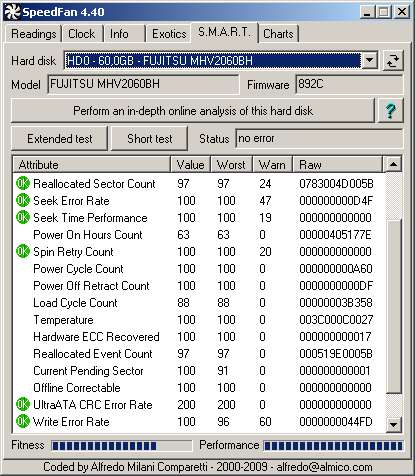Select the Spin Retry Count row

coord(199,251)
